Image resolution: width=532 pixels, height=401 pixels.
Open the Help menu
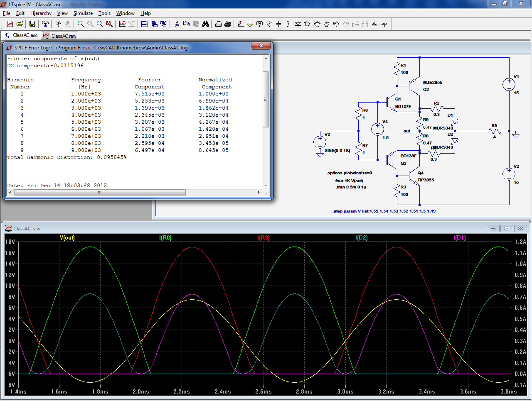click(x=145, y=13)
